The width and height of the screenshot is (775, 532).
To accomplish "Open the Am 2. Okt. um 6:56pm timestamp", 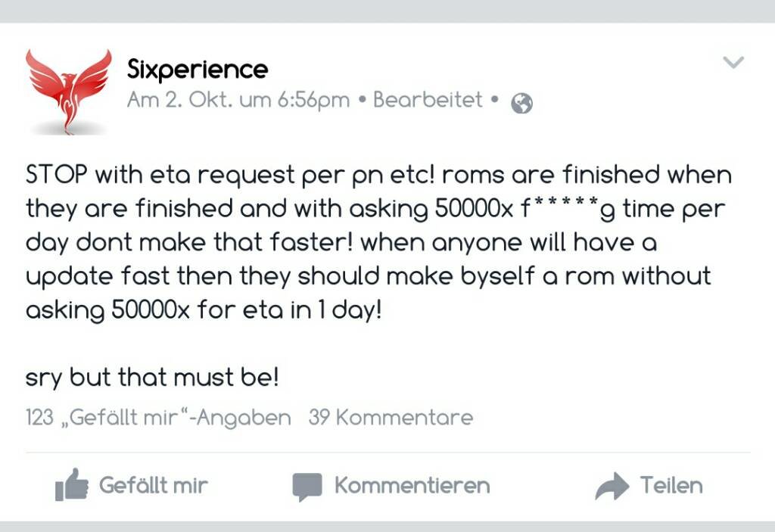I will 238,101.
